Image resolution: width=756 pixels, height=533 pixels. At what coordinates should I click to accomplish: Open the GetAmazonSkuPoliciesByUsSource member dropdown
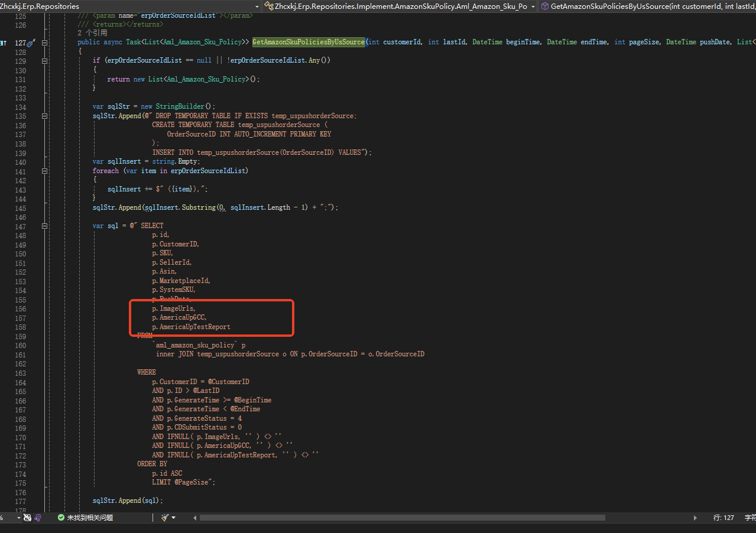(647, 6)
